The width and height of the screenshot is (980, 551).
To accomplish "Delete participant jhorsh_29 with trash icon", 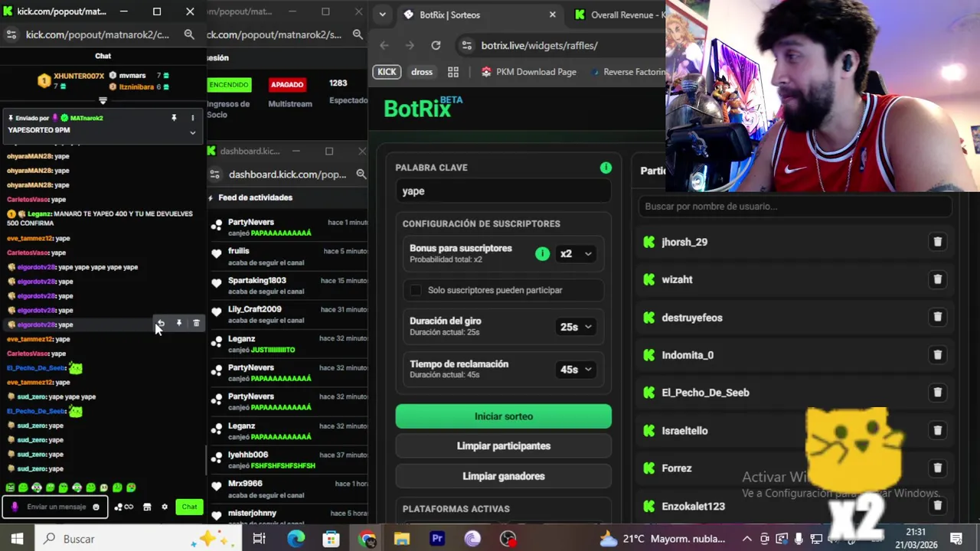I will 937,242.
